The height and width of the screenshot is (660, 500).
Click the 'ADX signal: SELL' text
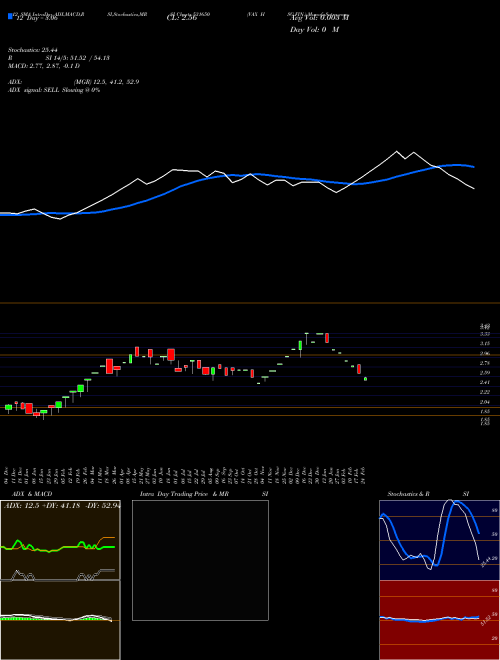click(x=34, y=90)
